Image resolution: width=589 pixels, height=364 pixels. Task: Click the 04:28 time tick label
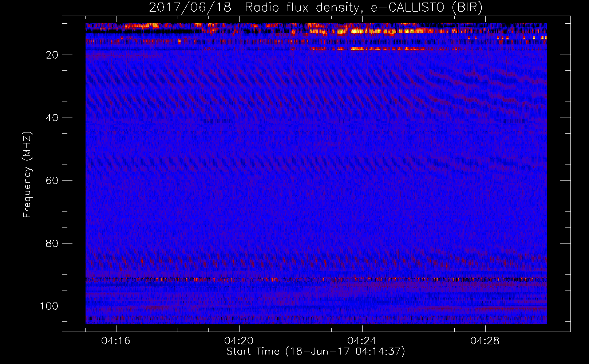pos(485,341)
